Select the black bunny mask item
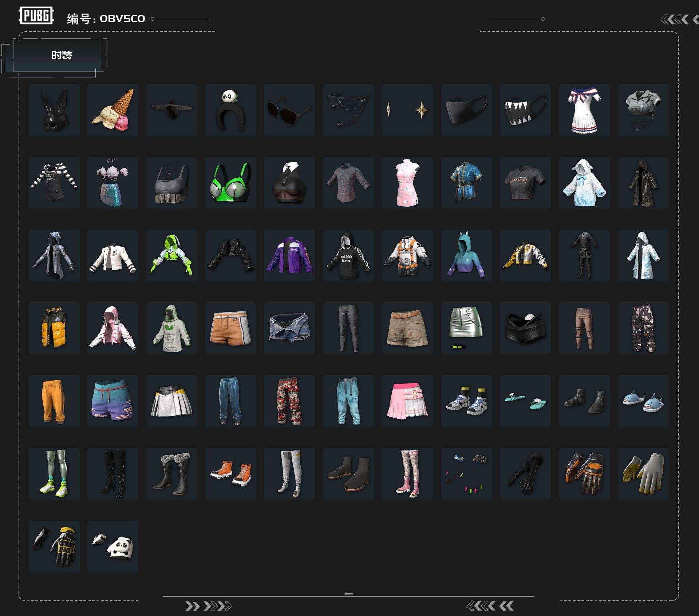Viewport: 699px width, 616px height. [54, 110]
